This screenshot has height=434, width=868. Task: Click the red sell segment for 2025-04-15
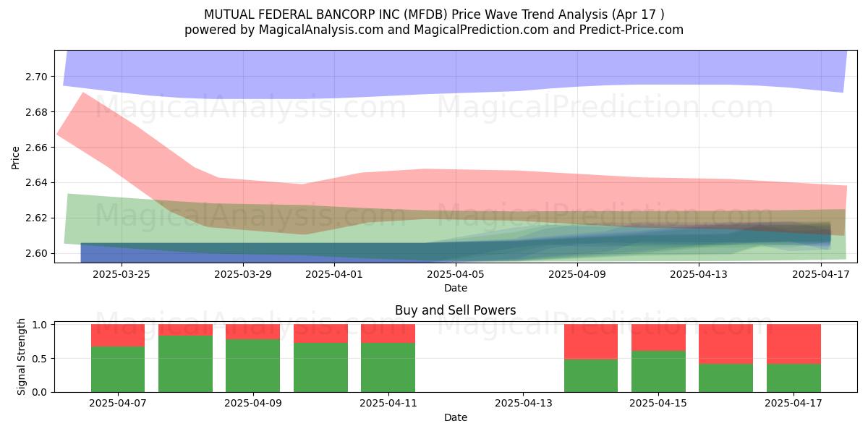(x=659, y=338)
